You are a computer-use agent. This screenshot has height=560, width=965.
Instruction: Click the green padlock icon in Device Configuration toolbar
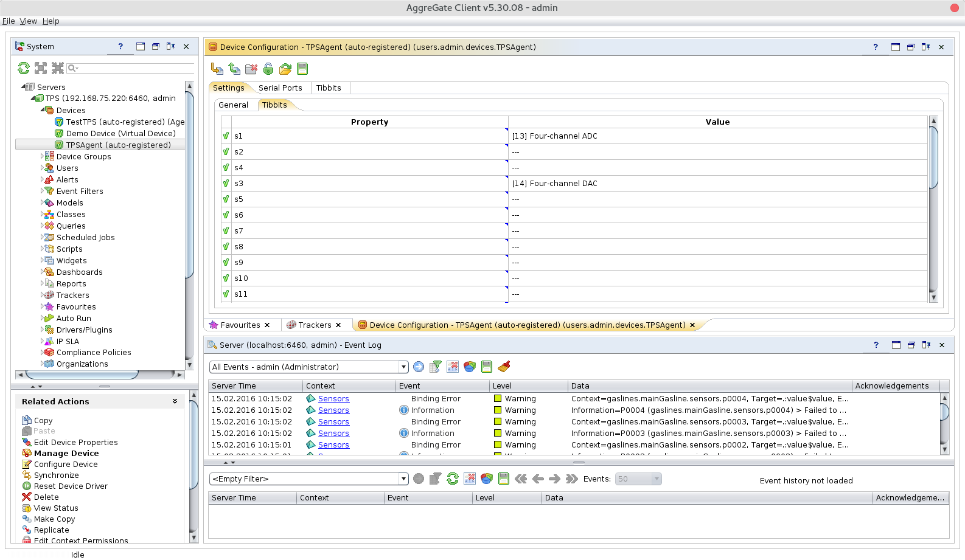(x=268, y=69)
